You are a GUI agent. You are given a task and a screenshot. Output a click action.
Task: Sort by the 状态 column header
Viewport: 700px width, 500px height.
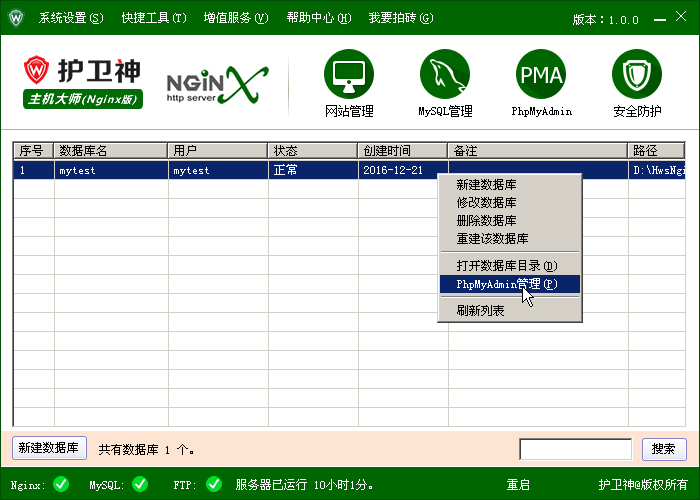312,150
